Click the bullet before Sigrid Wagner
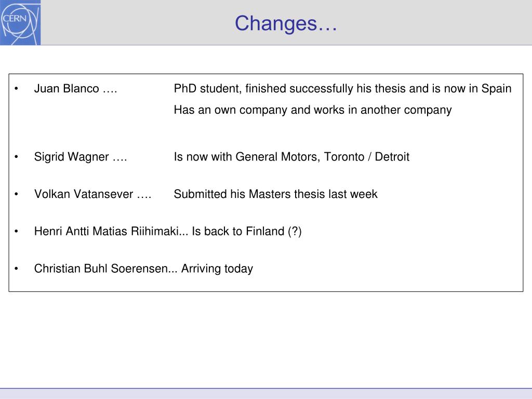The height and width of the screenshot is (399, 532). 16,157
